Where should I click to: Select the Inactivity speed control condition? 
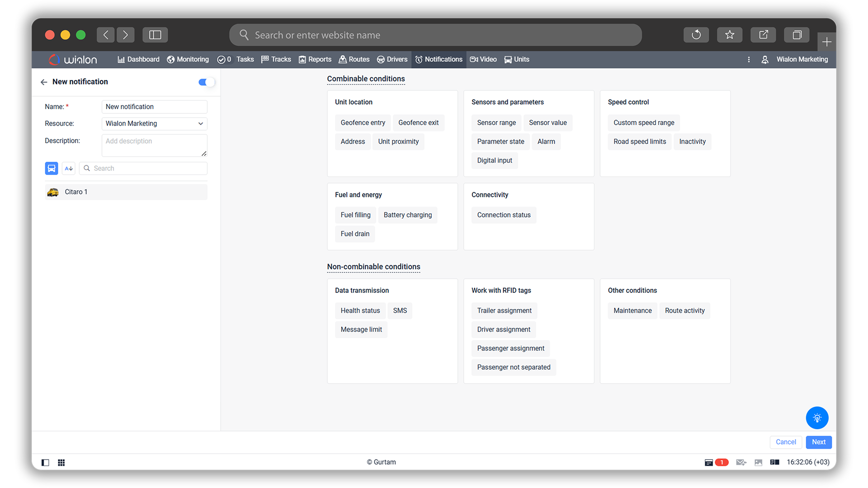693,141
